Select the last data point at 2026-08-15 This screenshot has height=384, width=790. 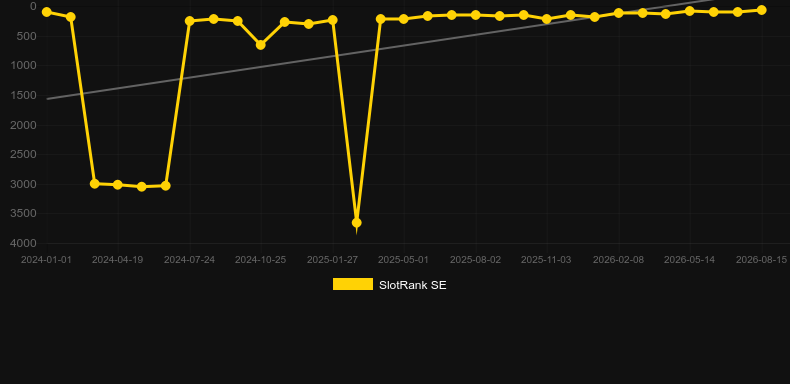pos(761,10)
